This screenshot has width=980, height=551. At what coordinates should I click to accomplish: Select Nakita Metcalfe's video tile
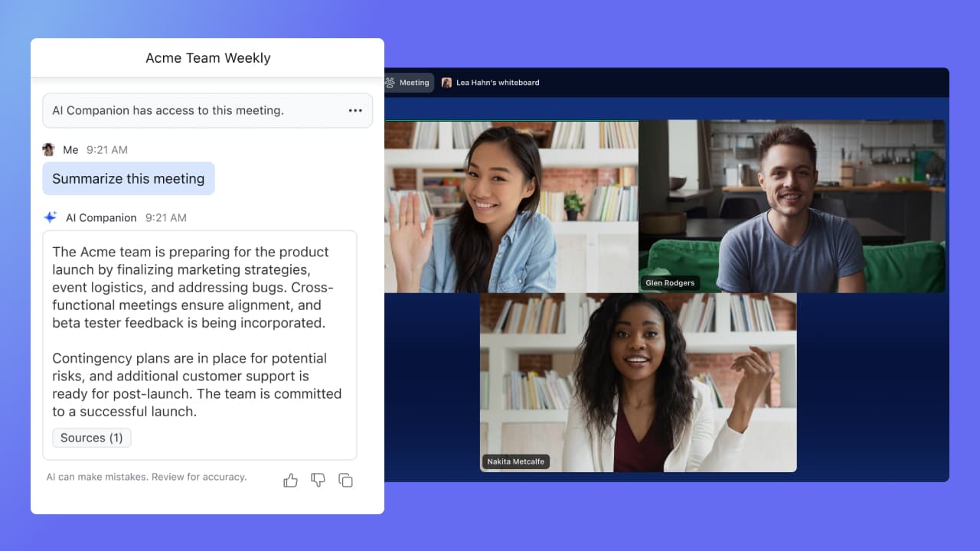click(638, 383)
